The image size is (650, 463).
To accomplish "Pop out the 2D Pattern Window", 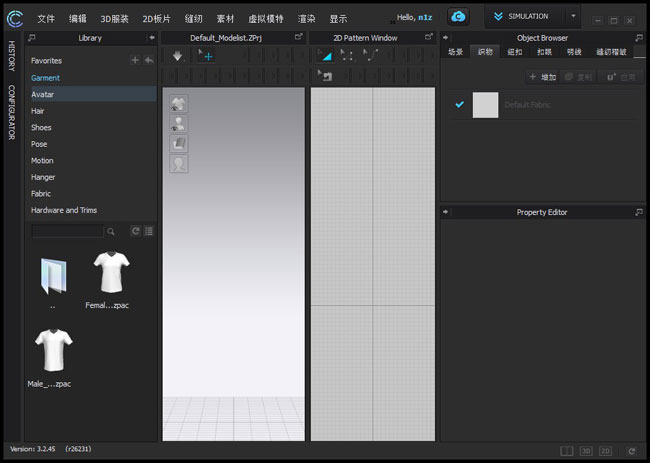I will (x=429, y=37).
